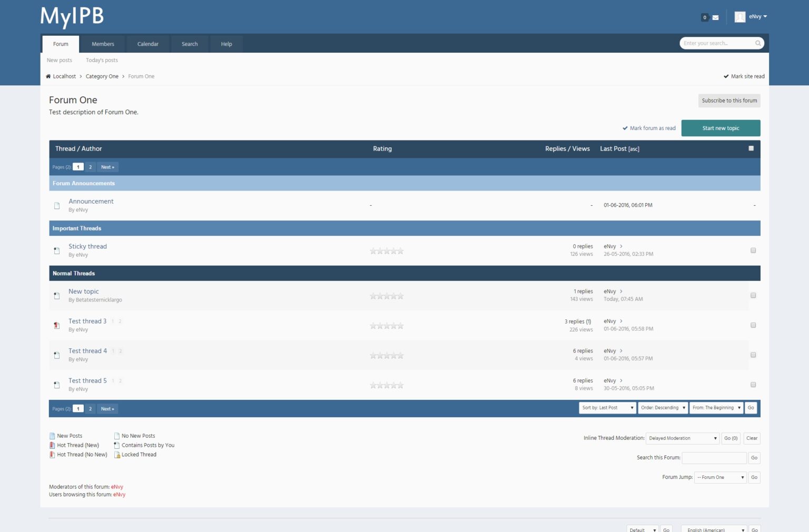Image resolution: width=809 pixels, height=532 pixels.
Task: Open the Calendar tab
Action: pos(147,44)
